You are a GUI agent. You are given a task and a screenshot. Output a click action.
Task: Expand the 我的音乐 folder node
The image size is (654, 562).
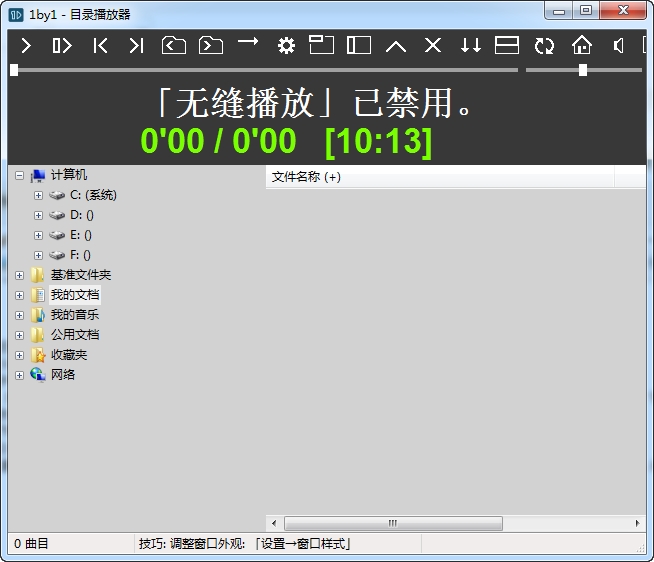coord(19,315)
